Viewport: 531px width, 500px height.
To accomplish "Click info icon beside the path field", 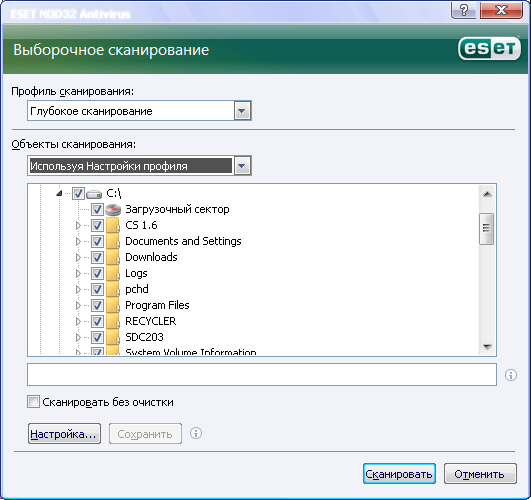I will coord(511,375).
